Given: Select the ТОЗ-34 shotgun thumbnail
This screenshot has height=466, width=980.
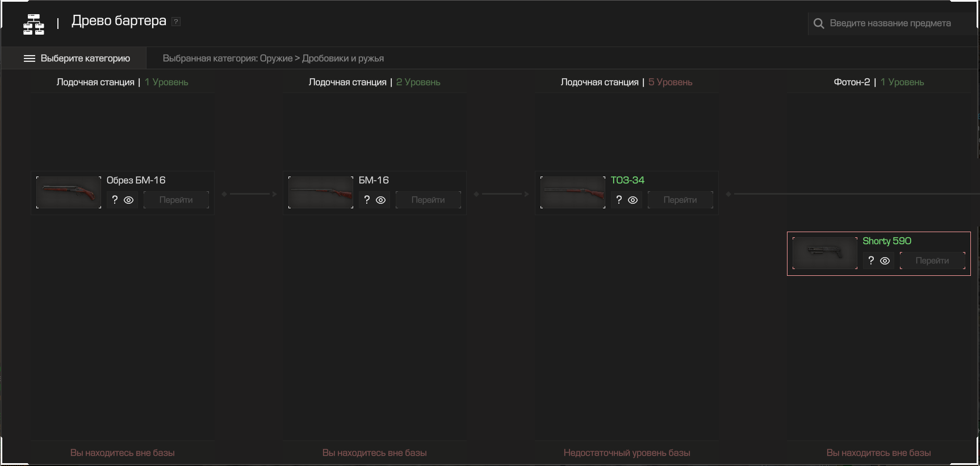Looking at the screenshot, I should [x=573, y=192].
